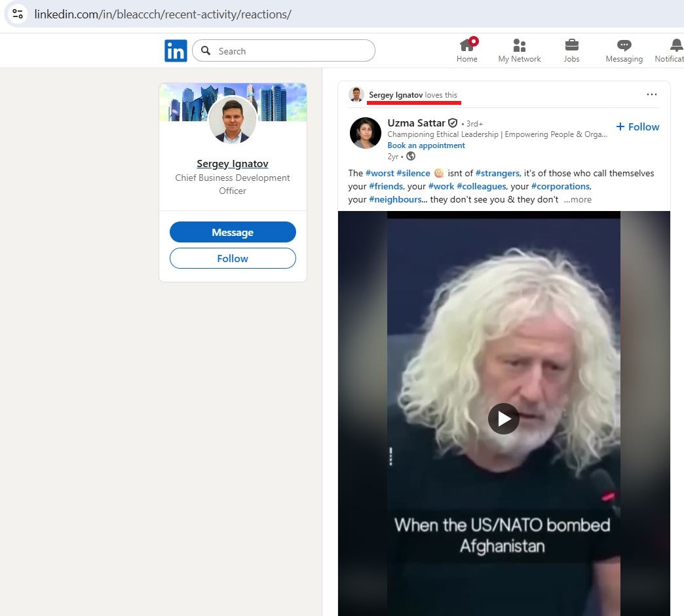Viewport: 684px width, 616px height.
Task: Open the Messaging chat icon
Action: [624, 45]
